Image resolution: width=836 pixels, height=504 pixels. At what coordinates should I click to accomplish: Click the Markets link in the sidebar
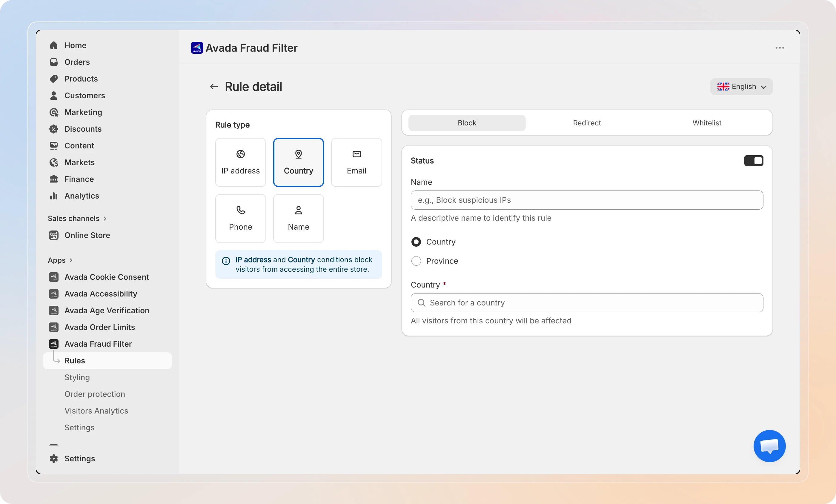tap(79, 162)
